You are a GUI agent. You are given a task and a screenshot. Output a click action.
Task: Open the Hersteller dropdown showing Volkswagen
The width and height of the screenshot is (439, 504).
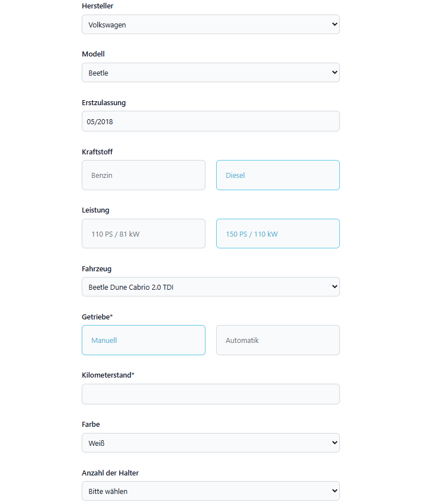click(x=211, y=25)
